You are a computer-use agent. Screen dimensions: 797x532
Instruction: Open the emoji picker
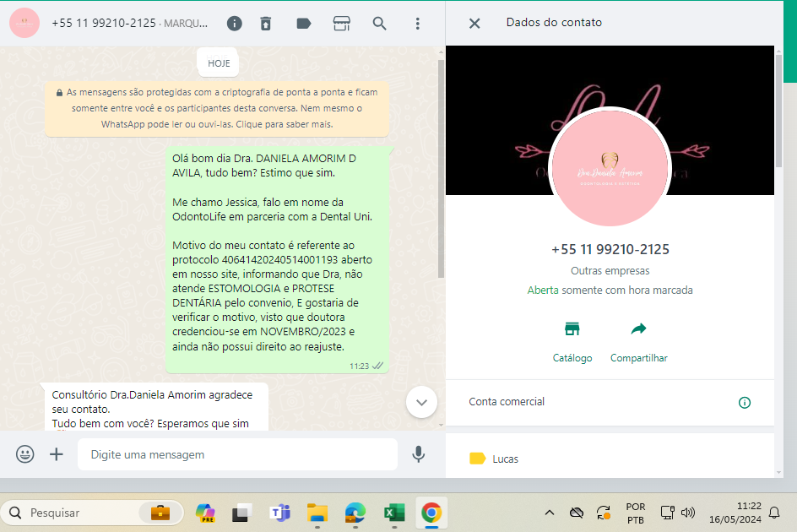coord(25,454)
